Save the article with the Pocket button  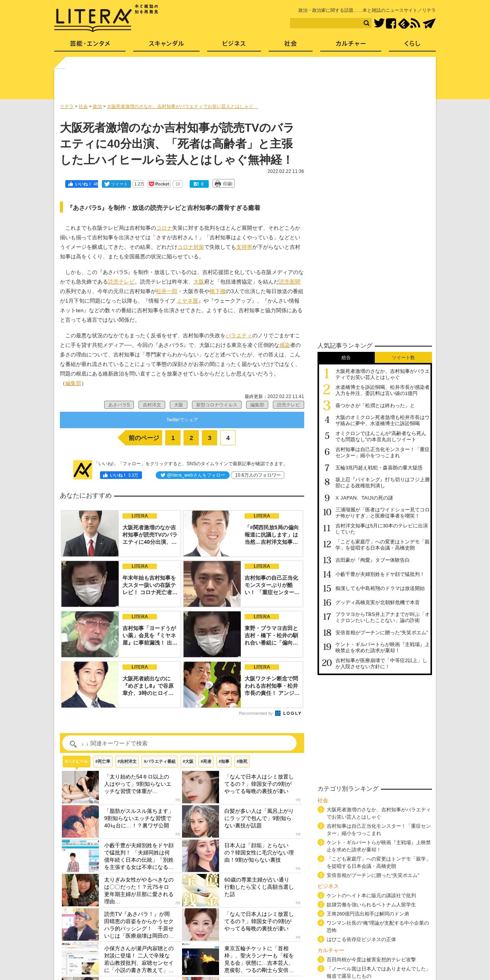click(159, 184)
